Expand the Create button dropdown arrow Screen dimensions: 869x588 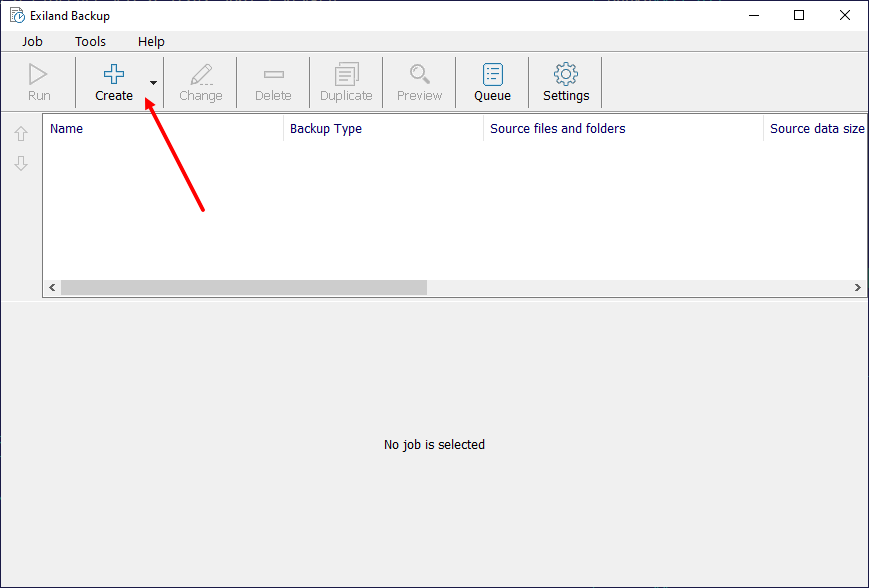[153, 83]
